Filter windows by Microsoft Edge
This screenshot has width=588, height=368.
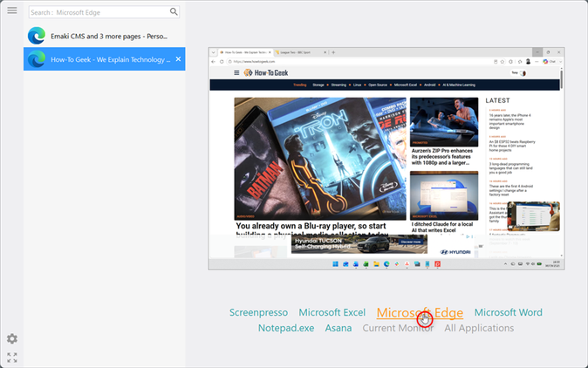pos(420,312)
